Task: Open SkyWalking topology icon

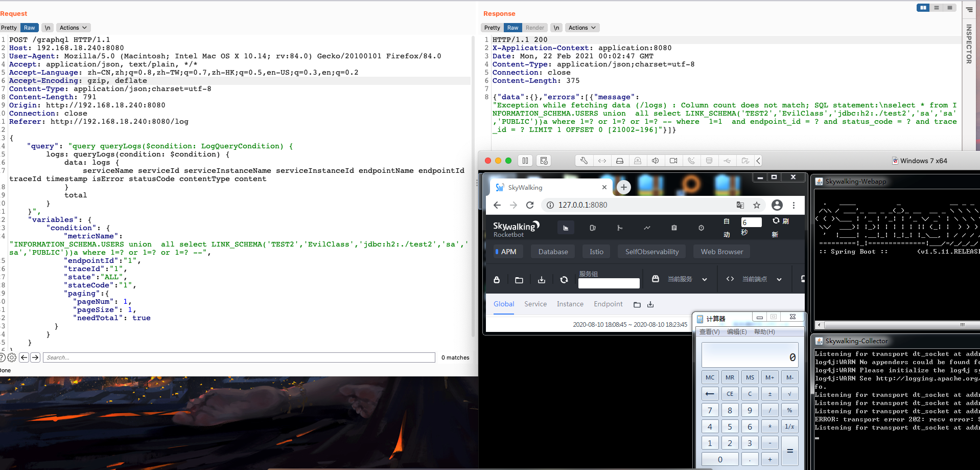Action: point(593,228)
